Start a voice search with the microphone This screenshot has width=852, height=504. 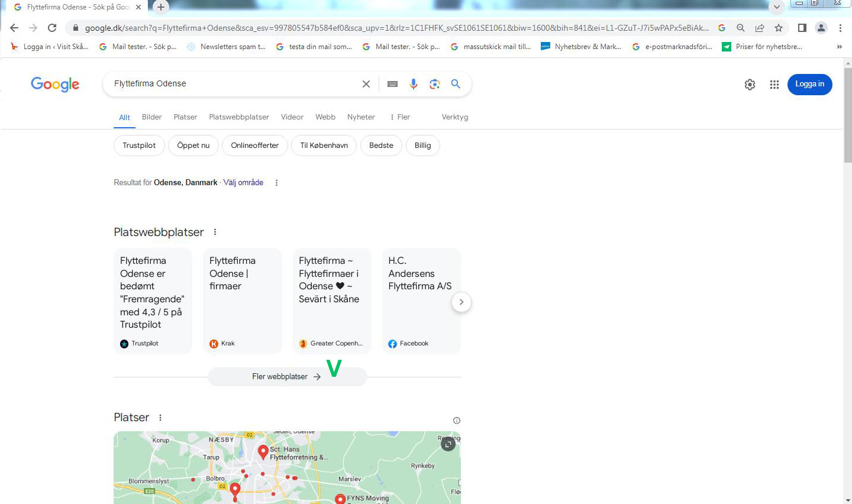point(414,84)
